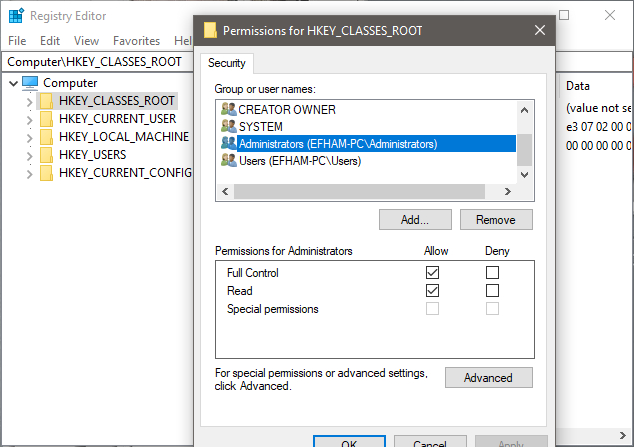This screenshot has height=447, width=634.
Task: Click the user list vertical scrollbar thumb
Action: pos(524,150)
